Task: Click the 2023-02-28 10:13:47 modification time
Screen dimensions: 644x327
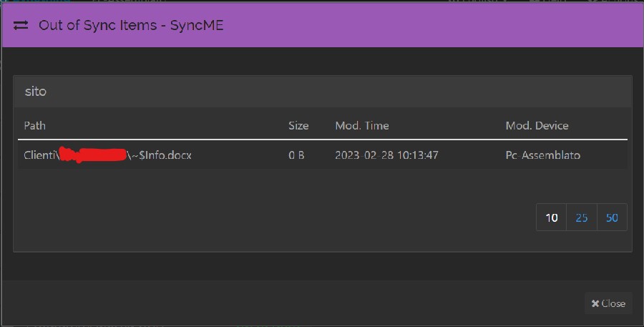Action: tap(386, 155)
